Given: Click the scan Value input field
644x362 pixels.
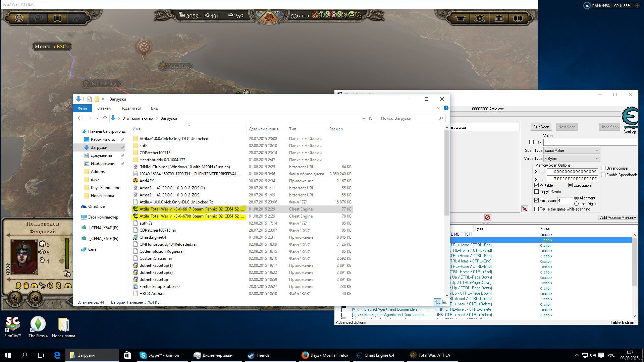Looking at the screenshot, I should (x=590, y=142).
